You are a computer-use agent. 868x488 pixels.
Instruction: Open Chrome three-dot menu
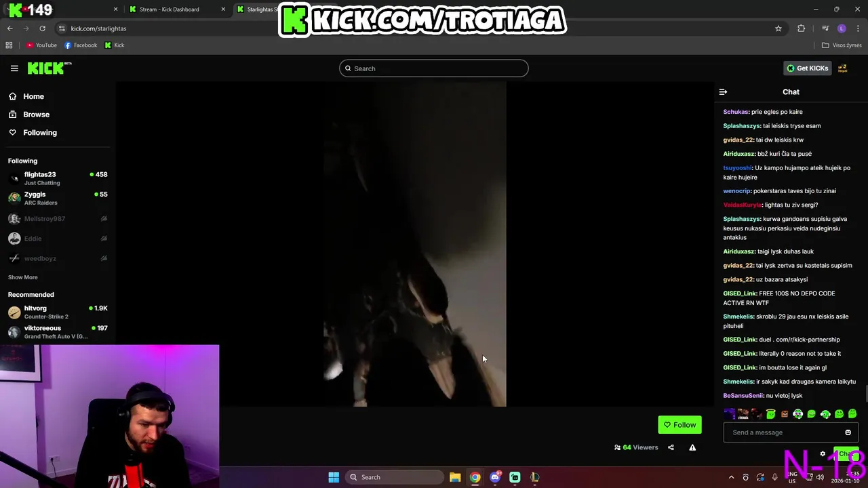click(x=859, y=28)
